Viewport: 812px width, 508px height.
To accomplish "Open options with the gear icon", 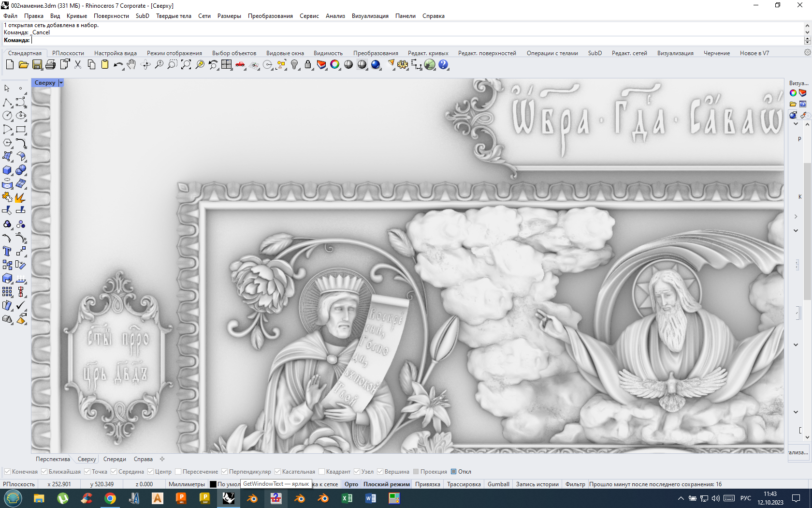I will coord(403,64).
